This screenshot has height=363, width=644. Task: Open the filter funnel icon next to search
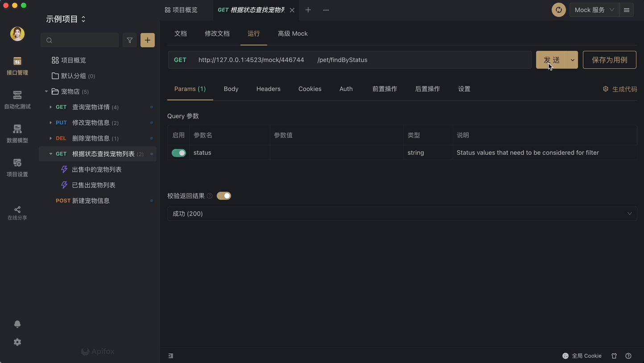129,40
